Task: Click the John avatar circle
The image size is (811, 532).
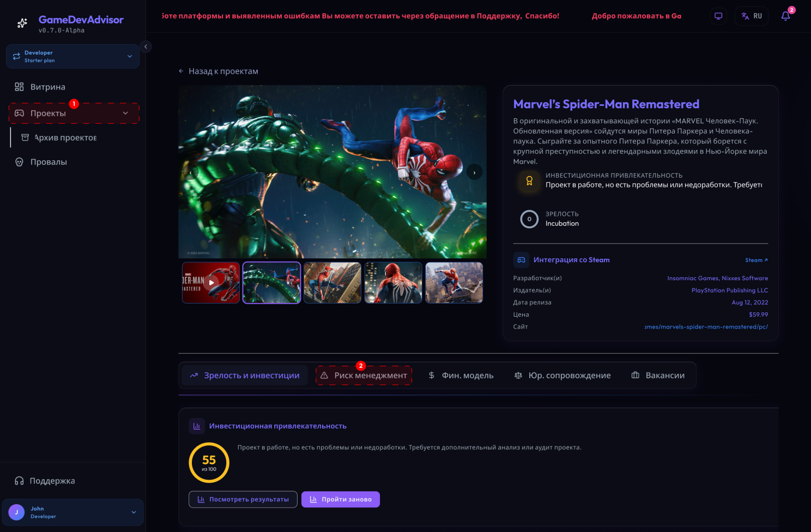Action: tap(17, 512)
